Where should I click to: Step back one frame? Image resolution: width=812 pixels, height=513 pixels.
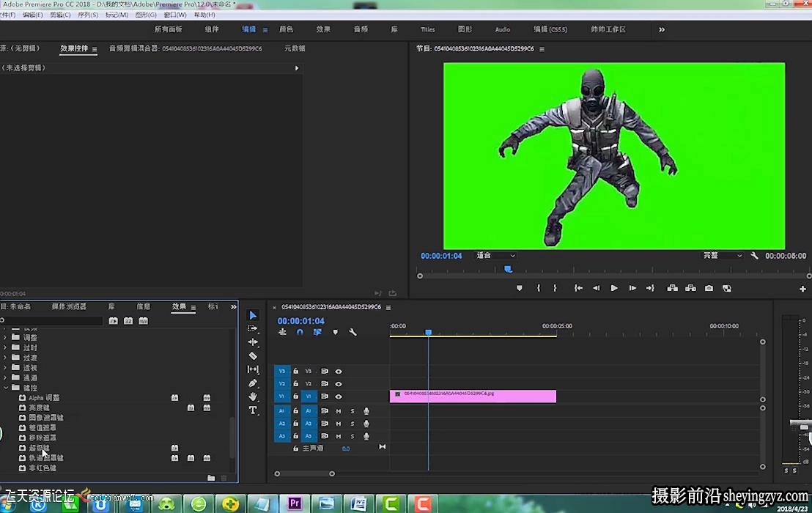tap(596, 288)
